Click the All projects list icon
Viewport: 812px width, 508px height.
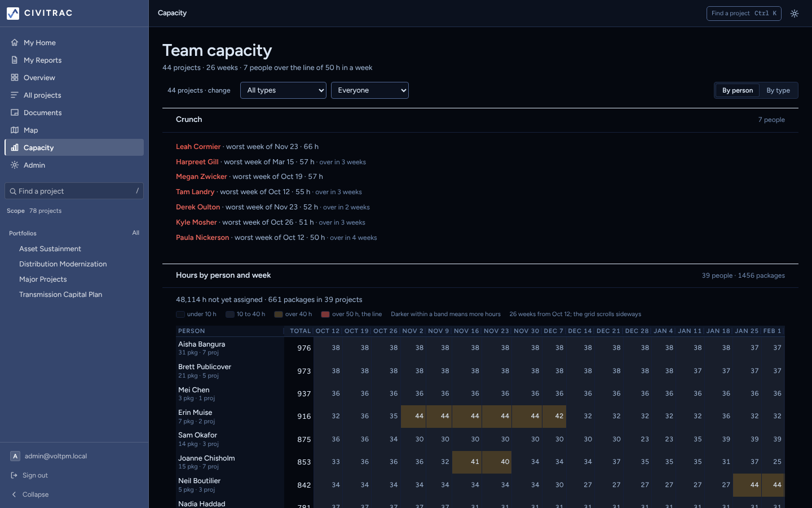(15, 95)
